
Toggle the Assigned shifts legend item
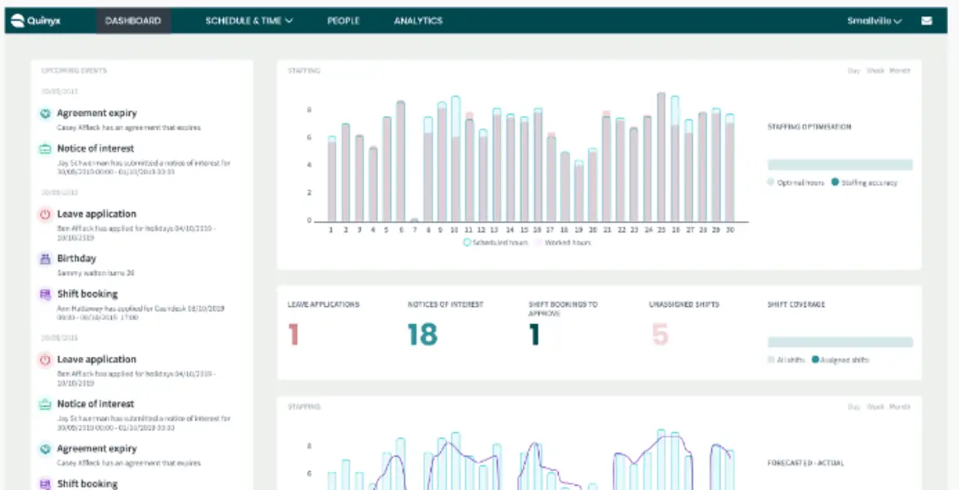pyautogui.click(x=840, y=360)
